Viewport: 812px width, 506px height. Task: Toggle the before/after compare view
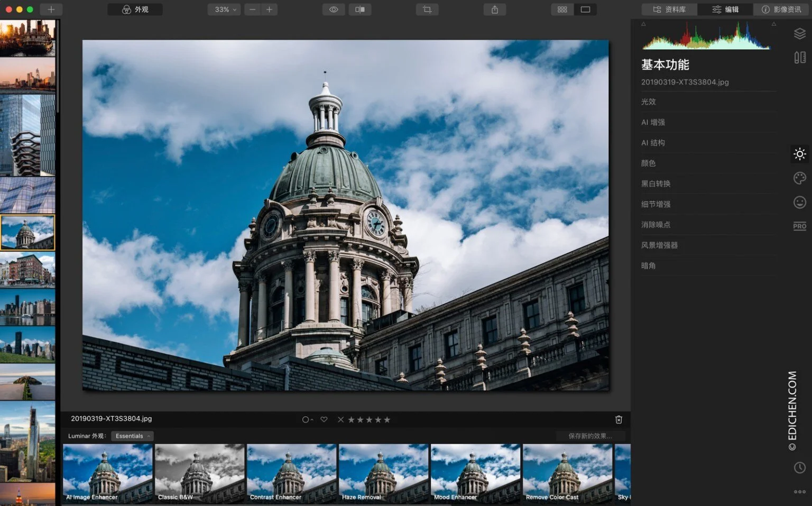pos(359,10)
